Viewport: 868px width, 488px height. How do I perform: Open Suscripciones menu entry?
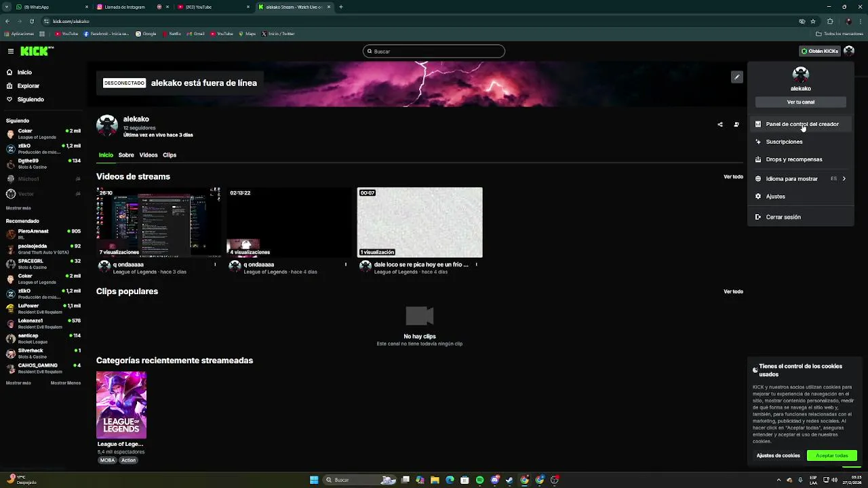tap(801, 142)
